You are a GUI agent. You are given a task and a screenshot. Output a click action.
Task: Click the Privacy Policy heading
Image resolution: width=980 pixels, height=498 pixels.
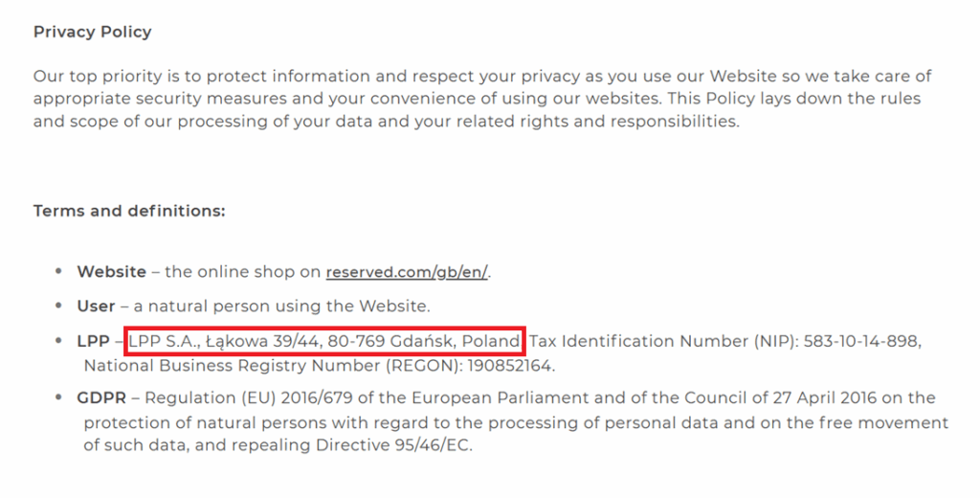tap(93, 32)
